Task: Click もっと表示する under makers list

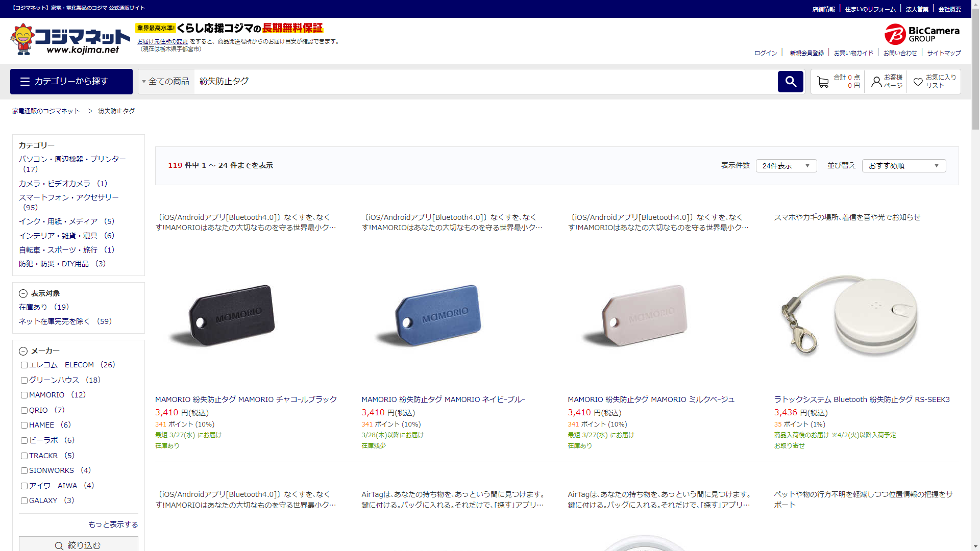Action: coord(113,524)
